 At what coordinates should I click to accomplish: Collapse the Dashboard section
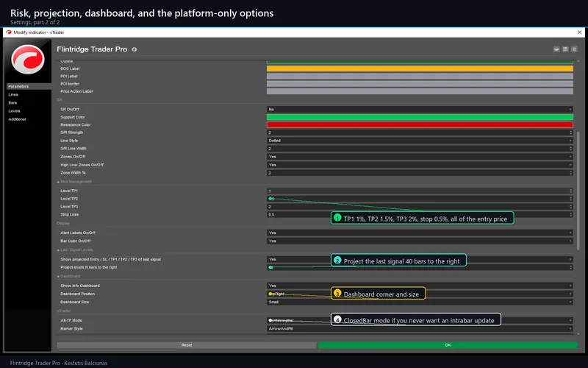coord(58,277)
